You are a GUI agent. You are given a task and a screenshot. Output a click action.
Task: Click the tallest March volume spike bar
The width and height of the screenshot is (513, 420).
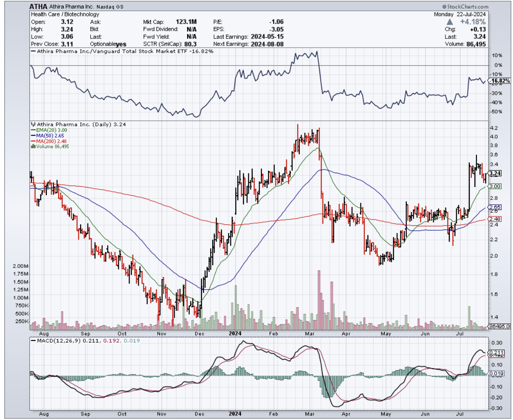[x=319, y=299]
